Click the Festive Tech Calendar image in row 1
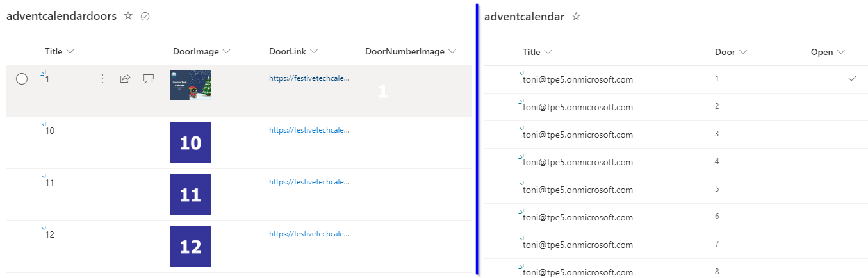 pos(191,85)
